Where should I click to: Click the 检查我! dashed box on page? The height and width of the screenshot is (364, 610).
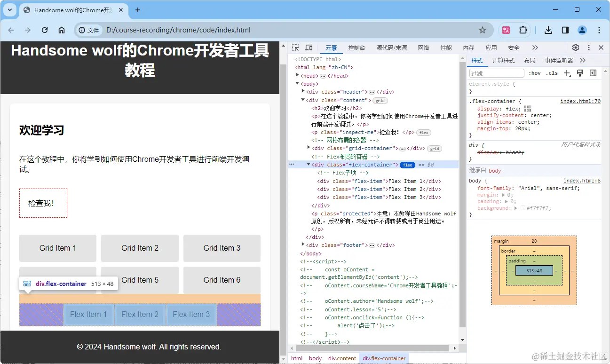[43, 203]
